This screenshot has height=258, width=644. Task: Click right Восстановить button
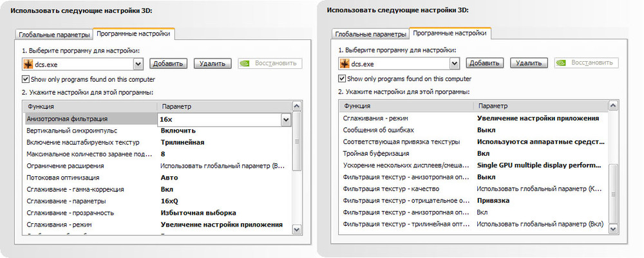tap(586, 63)
